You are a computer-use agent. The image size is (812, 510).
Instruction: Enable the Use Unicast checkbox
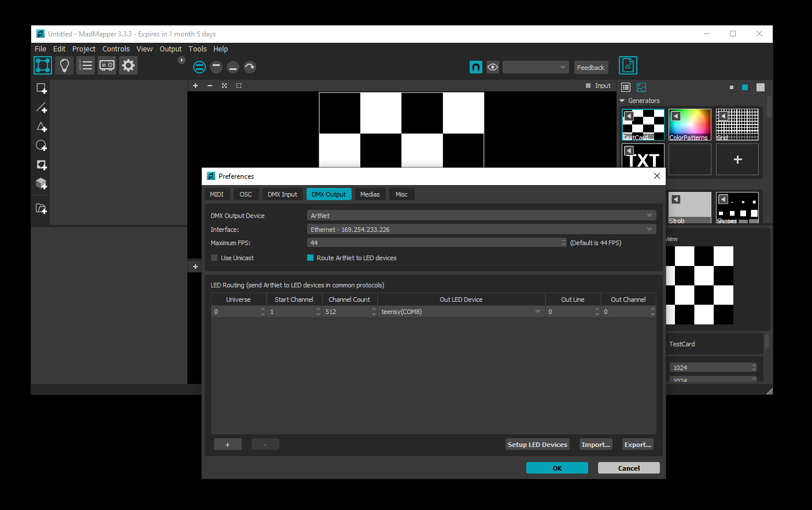pyautogui.click(x=215, y=258)
